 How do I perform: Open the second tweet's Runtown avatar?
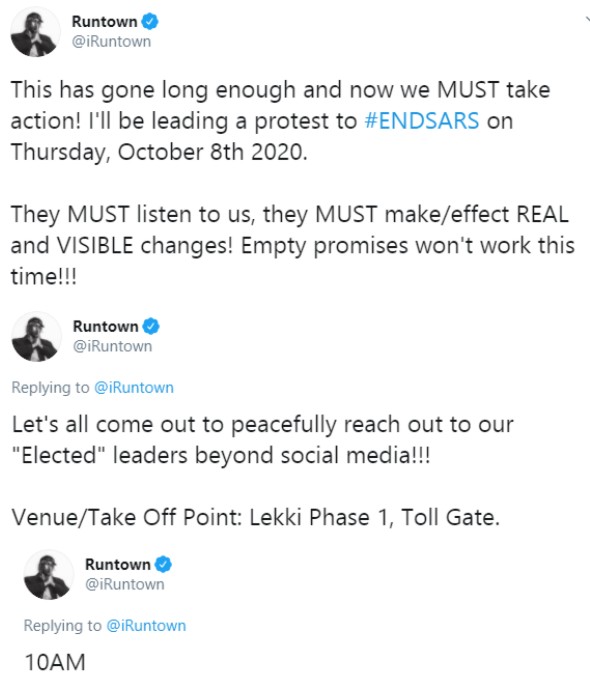click(x=36, y=337)
